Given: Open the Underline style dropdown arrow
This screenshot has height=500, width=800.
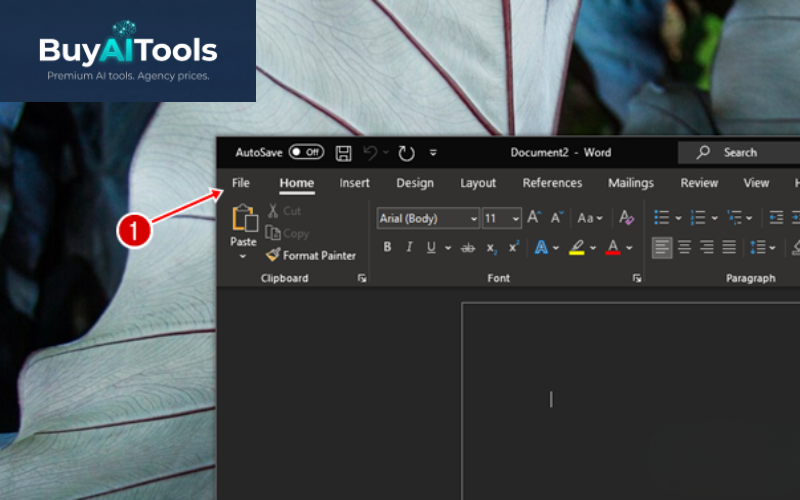Looking at the screenshot, I should click(448, 248).
